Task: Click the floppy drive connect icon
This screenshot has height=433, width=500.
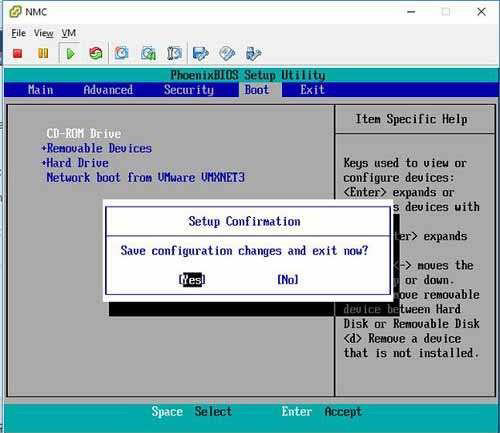Action: (x=201, y=53)
